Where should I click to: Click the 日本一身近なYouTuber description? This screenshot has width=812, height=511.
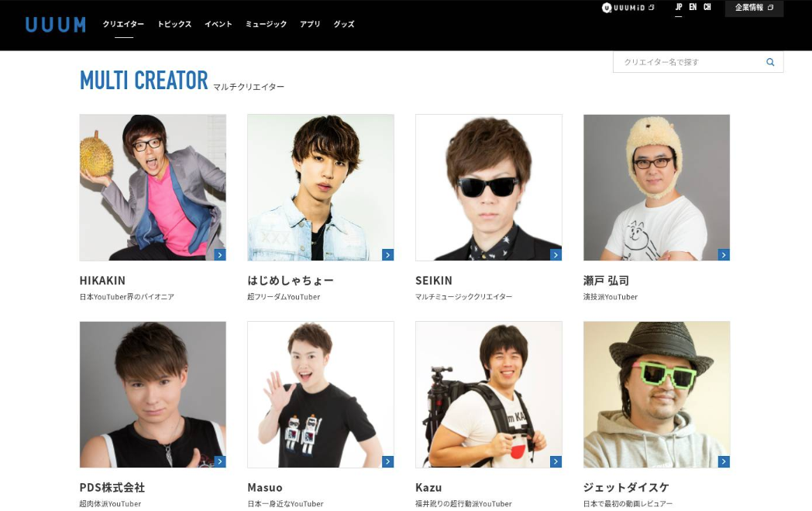tap(285, 504)
